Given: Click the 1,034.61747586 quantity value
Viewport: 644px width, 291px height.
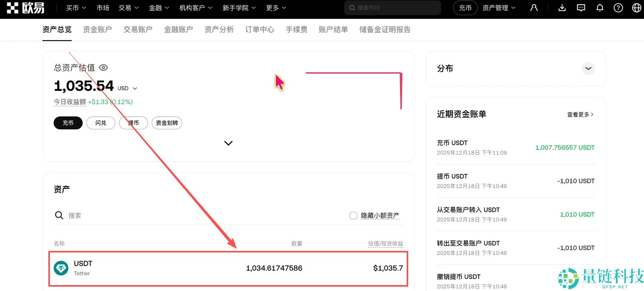Looking at the screenshot, I should pyautogui.click(x=274, y=268).
